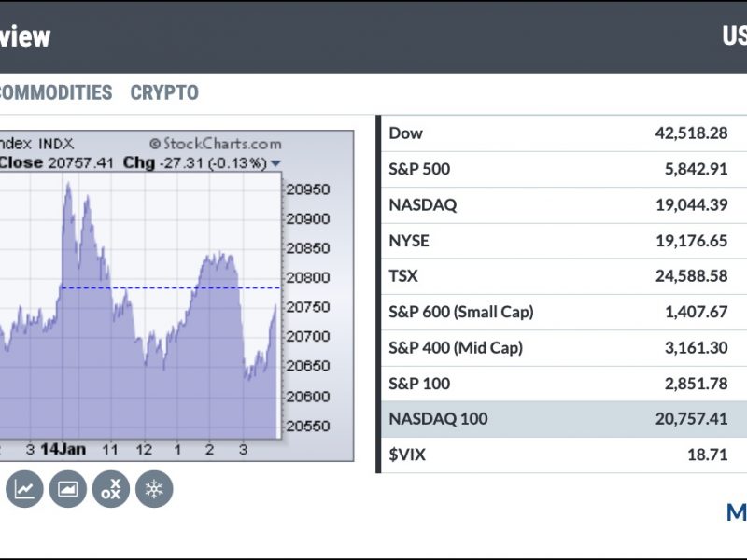This screenshot has height=560, width=747.
Task: Click the TSX value 24,588.58
Action: click(x=691, y=276)
